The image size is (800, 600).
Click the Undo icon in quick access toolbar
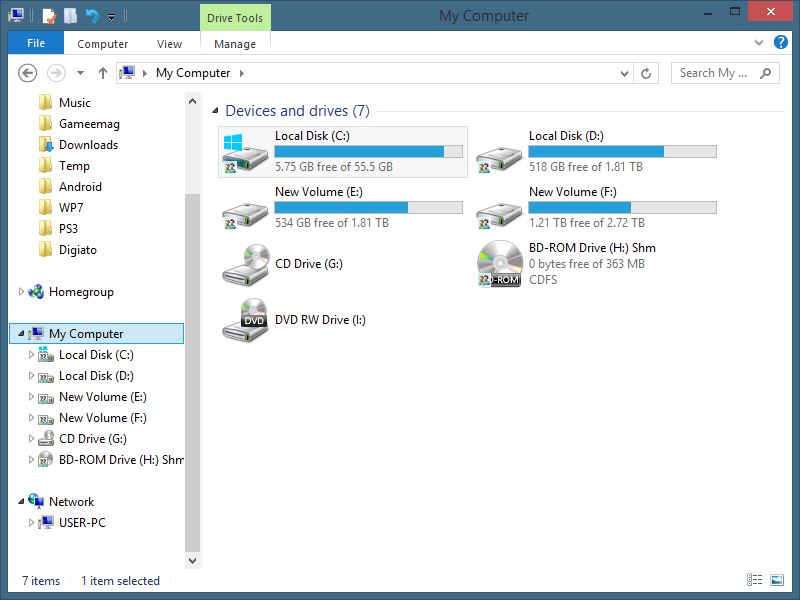click(x=92, y=16)
